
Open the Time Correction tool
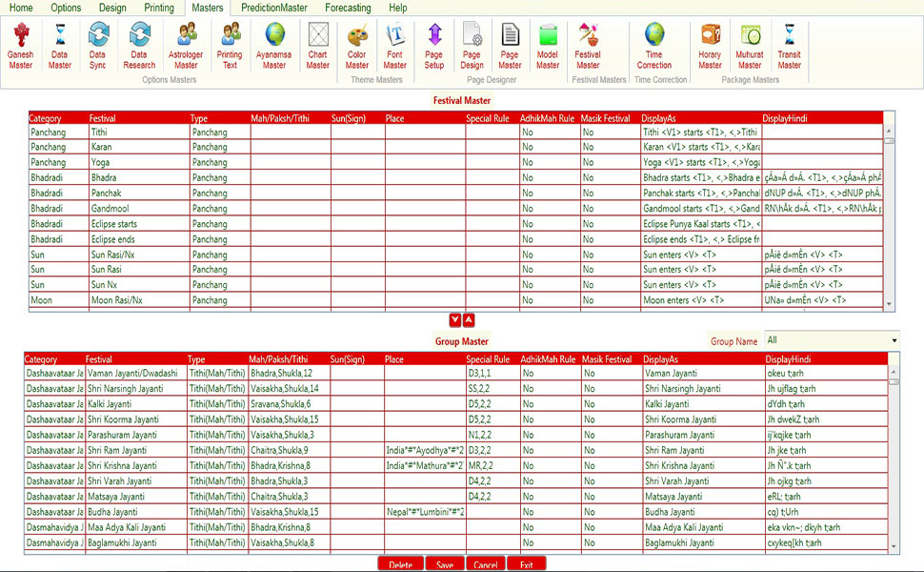[x=654, y=46]
